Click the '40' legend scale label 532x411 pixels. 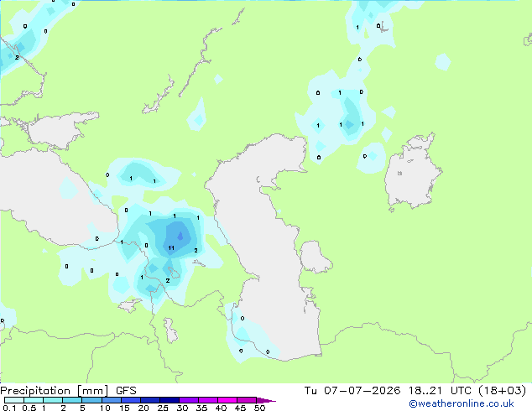[x=221, y=408]
